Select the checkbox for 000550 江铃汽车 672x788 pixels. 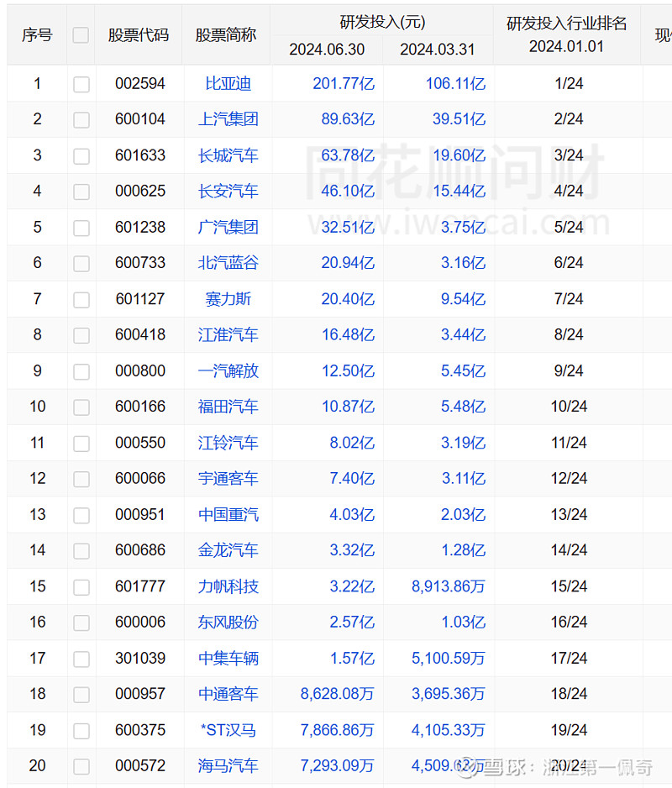pyautogui.click(x=81, y=444)
